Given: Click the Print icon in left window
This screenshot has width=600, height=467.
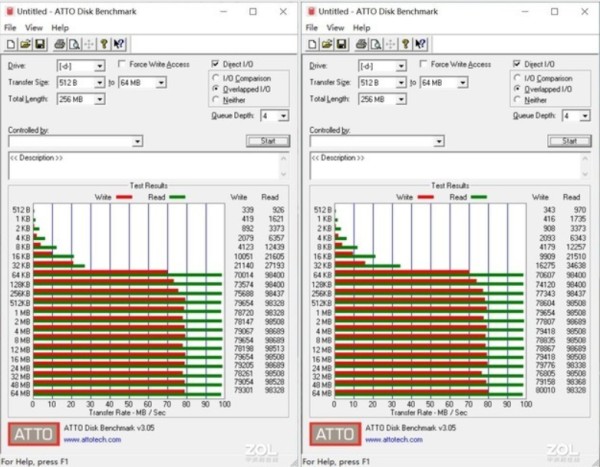Looking at the screenshot, I should click(x=60, y=44).
